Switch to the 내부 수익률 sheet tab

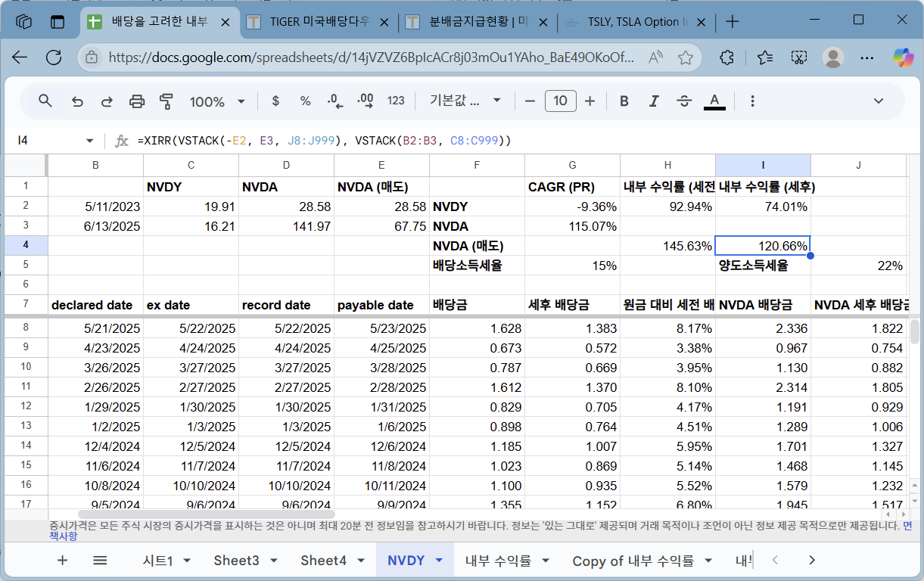point(498,561)
